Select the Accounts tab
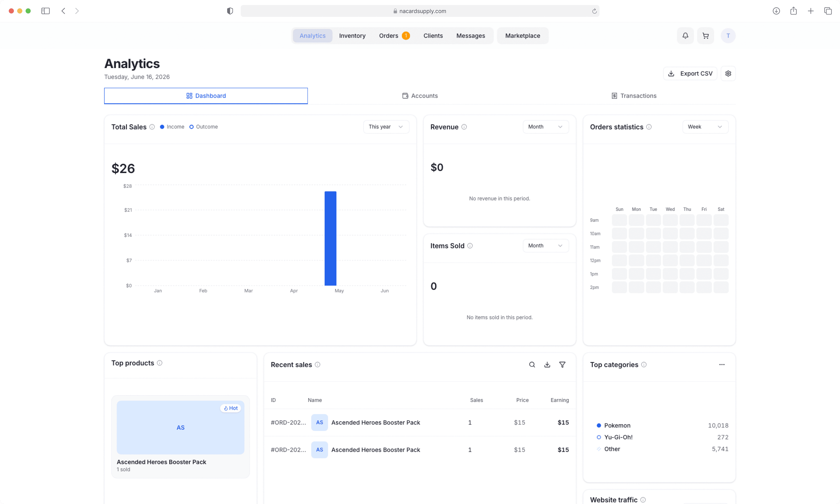The height and width of the screenshot is (504, 840). coord(420,96)
